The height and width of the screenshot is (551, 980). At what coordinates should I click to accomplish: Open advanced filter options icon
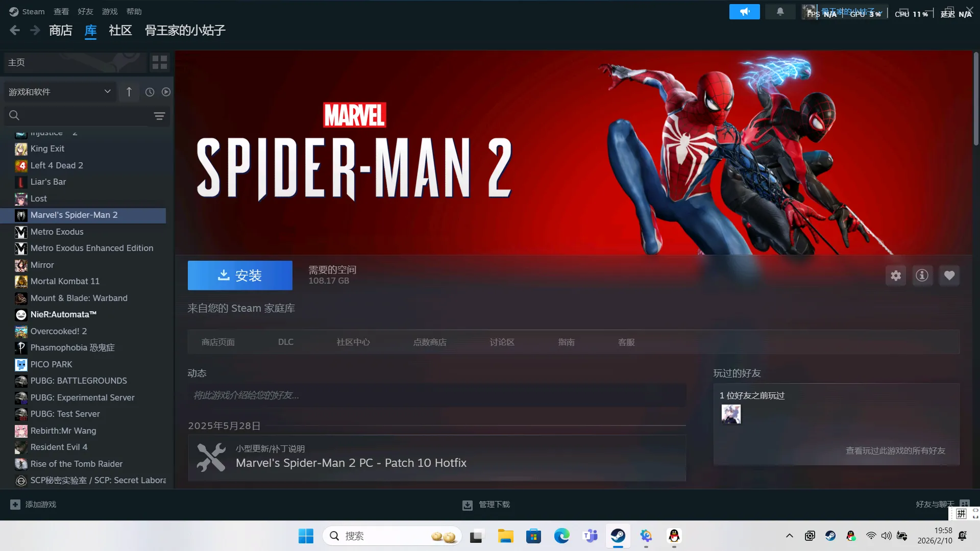pyautogui.click(x=159, y=116)
